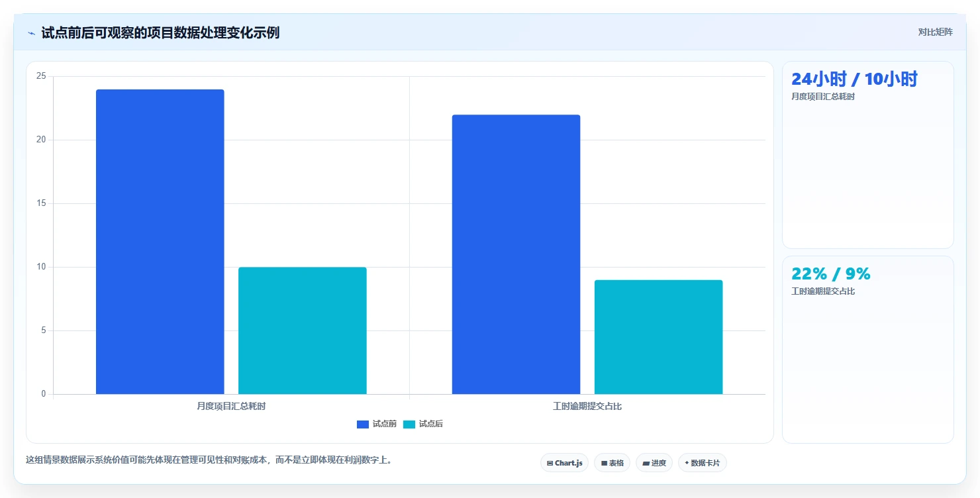Screen dimensions: 980x498
Task: Click the y-axis value 10
Action: pyautogui.click(x=41, y=267)
